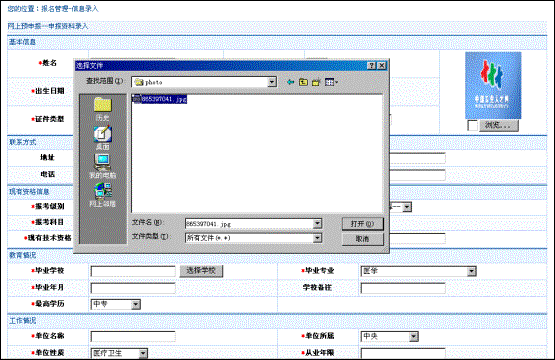Open the major (毕业专业) dropdown showing 医学

pos(418,271)
